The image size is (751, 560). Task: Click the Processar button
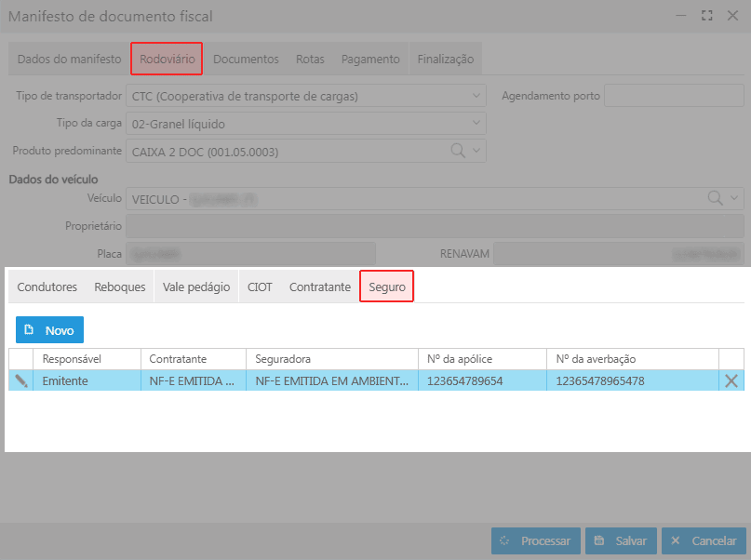[536, 540]
